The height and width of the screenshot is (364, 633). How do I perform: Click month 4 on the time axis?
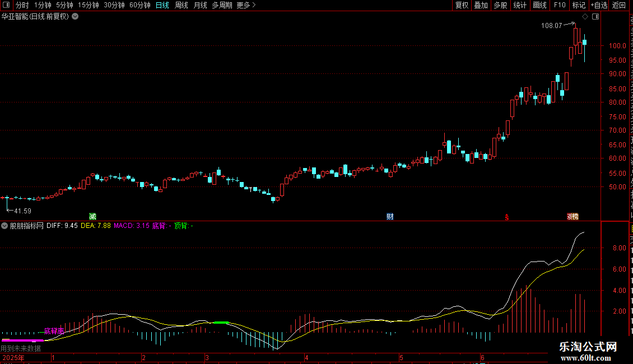click(x=307, y=357)
